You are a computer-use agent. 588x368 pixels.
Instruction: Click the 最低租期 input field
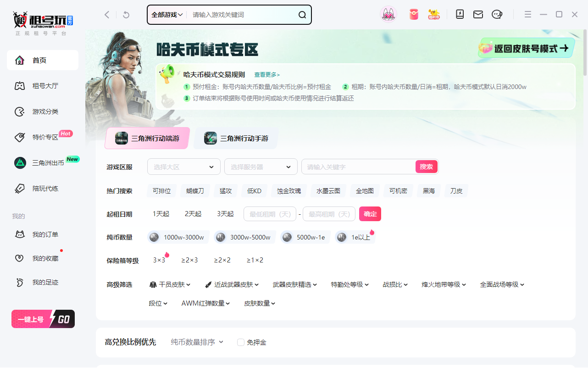(x=271, y=214)
